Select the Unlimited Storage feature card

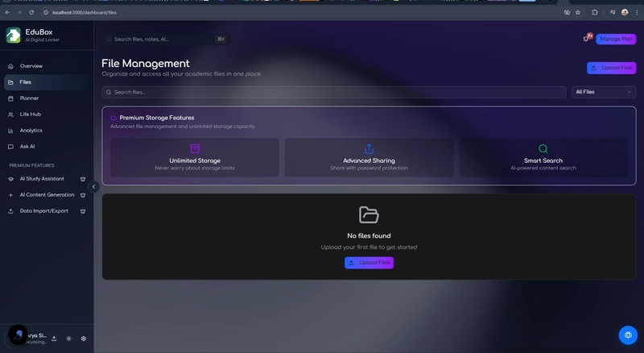195,157
